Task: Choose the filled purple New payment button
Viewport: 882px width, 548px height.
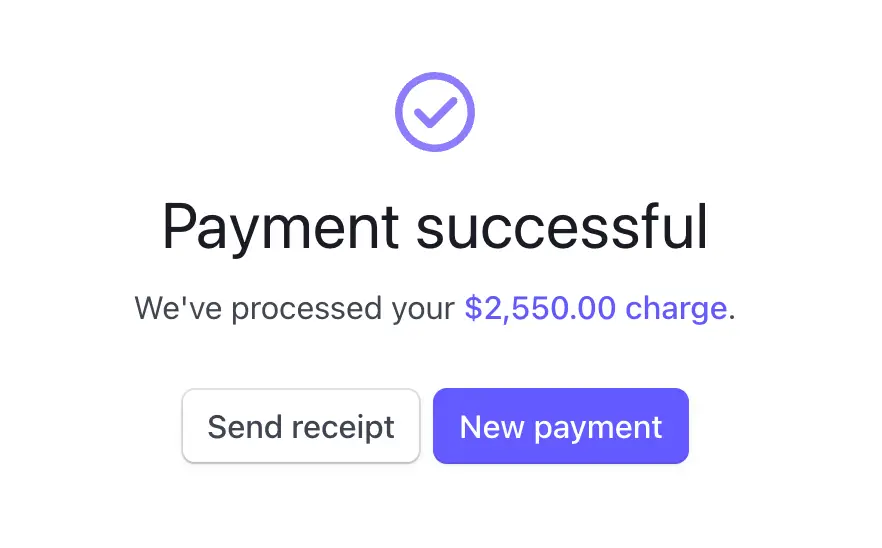Action: tap(560, 427)
